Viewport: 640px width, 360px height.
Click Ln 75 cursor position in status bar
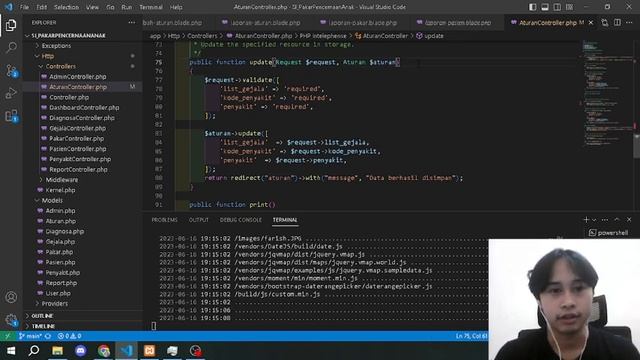[471, 336]
